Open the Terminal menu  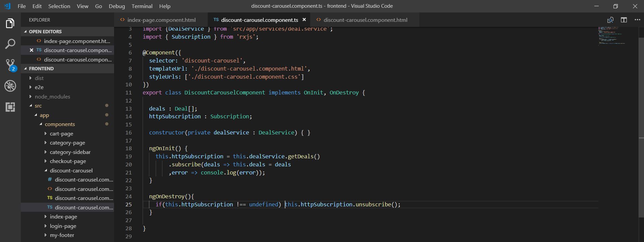point(142,6)
